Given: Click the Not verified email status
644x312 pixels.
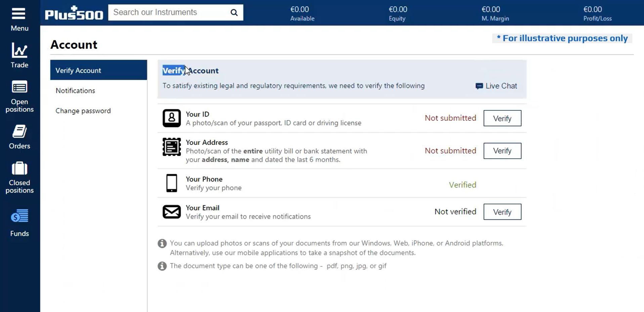Looking at the screenshot, I should pyautogui.click(x=455, y=212).
